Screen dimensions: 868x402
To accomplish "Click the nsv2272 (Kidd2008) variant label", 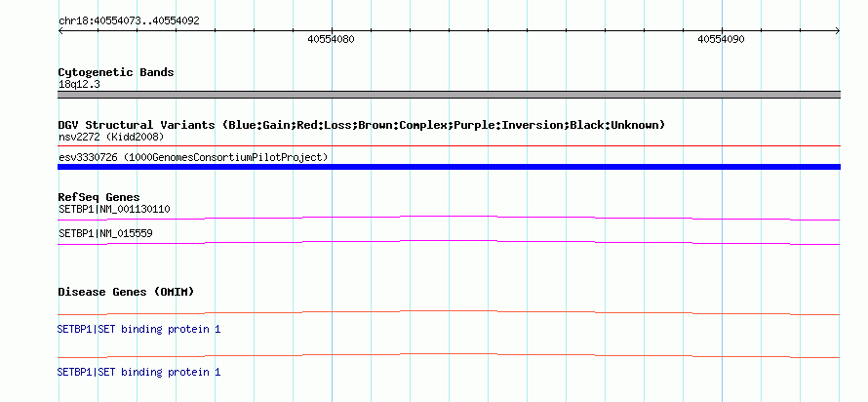I will pyautogui.click(x=111, y=137).
